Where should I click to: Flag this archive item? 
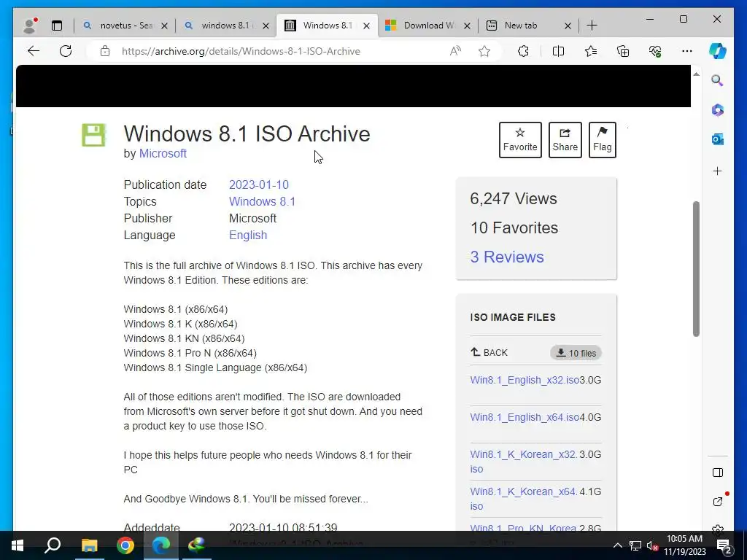click(x=602, y=140)
